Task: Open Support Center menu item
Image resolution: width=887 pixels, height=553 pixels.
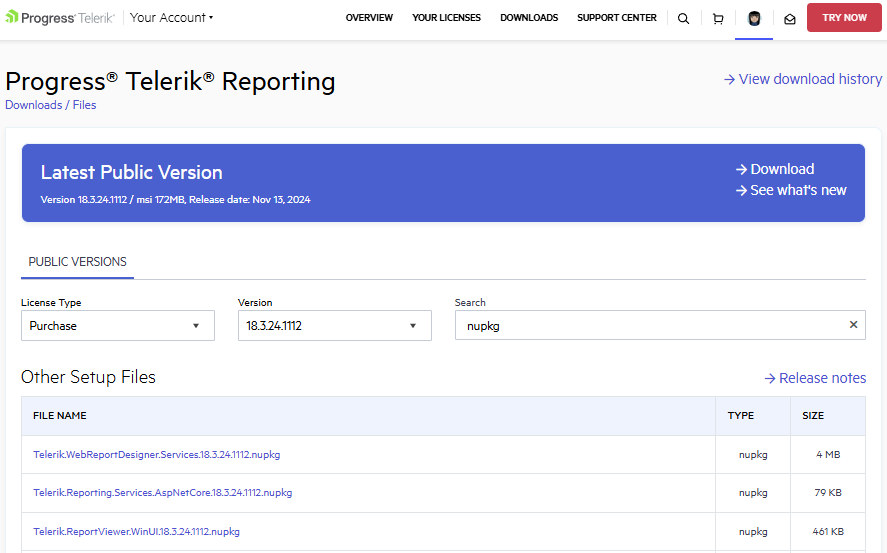Action: pyautogui.click(x=617, y=18)
